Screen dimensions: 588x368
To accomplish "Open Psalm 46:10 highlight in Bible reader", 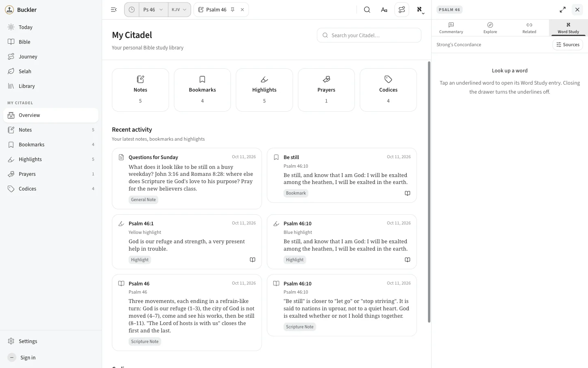I will 407,260.
